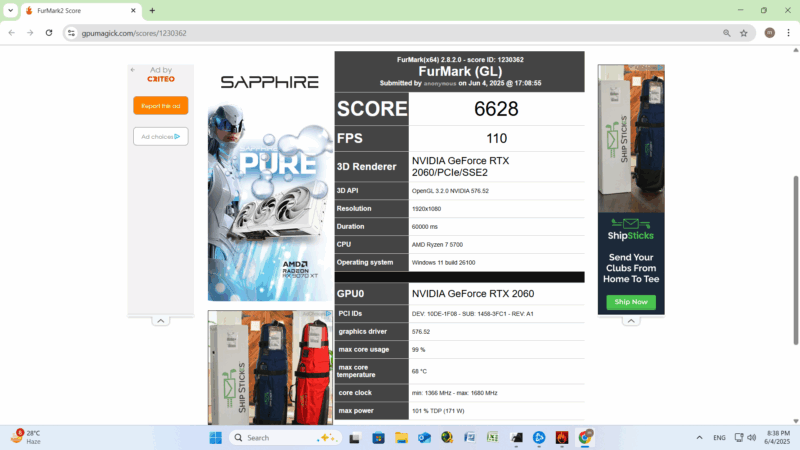Image resolution: width=800 pixels, height=450 pixels.
Task: Click the browser back arrow
Action: 12,33
